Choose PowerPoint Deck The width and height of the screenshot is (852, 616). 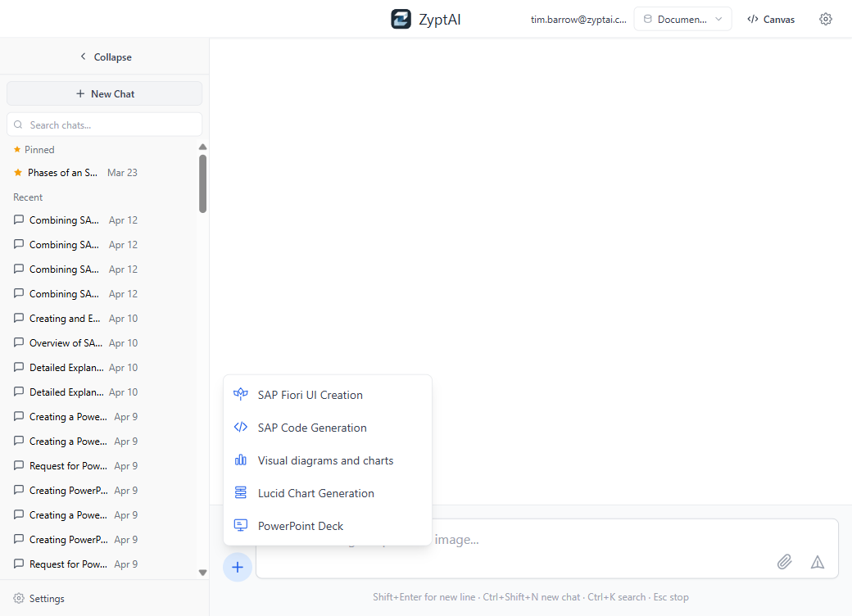pos(328,526)
